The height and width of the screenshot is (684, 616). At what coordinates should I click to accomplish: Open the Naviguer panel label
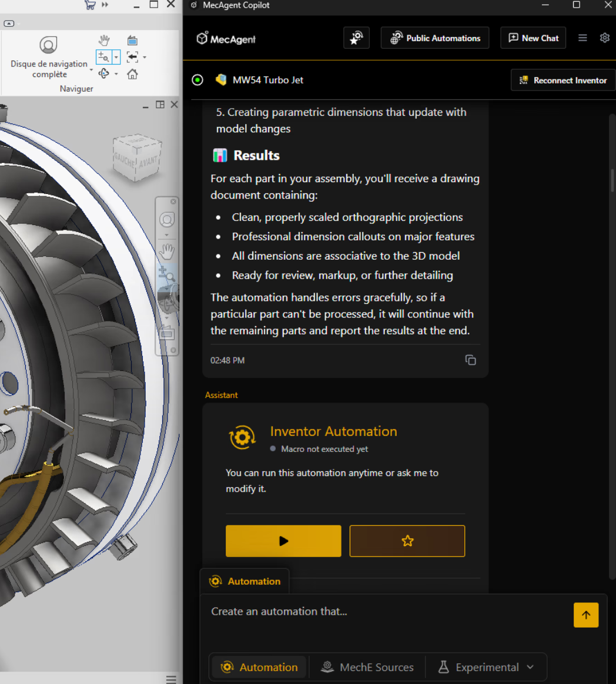pyautogui.click(x=76, y=89)
